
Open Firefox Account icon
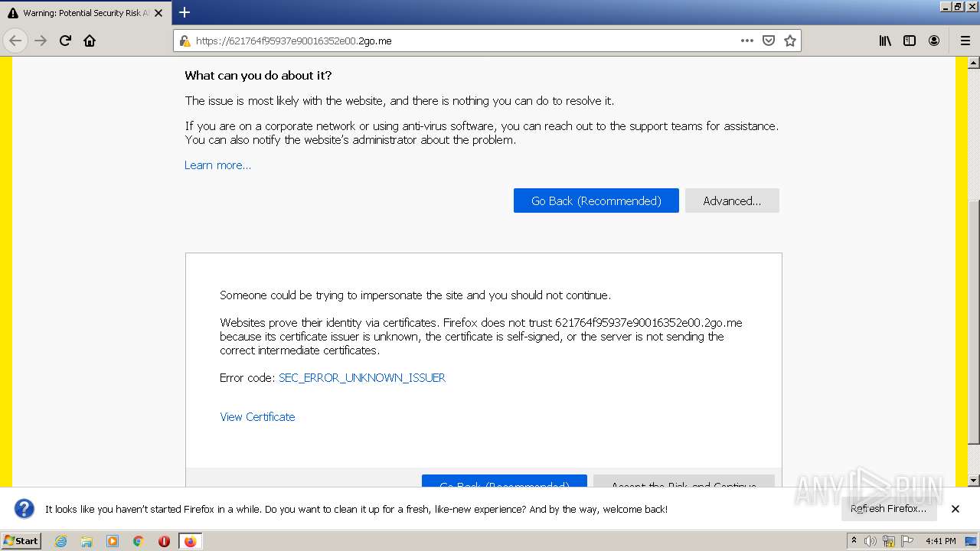pos(934,41)
